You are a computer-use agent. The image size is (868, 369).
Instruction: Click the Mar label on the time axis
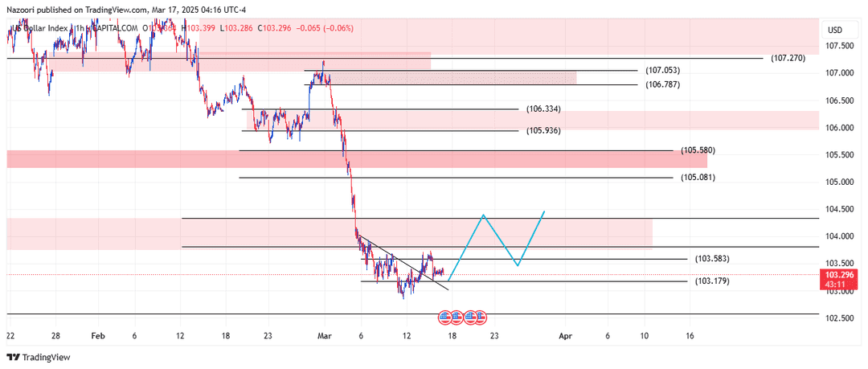324,336
